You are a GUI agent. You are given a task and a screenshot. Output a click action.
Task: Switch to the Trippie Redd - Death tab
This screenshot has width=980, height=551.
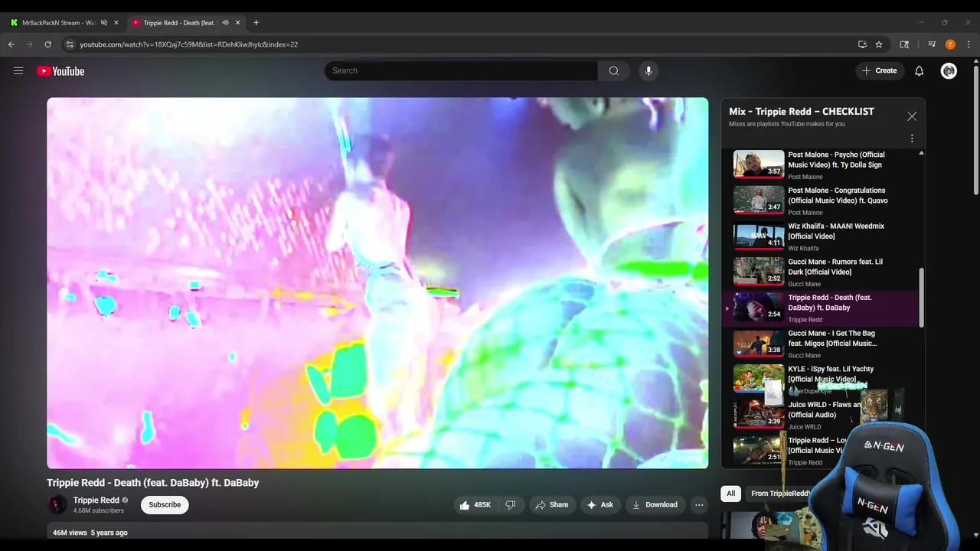(x=180, y=23)
